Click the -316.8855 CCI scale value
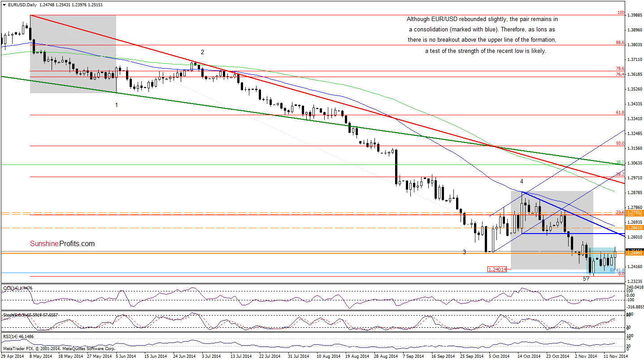Viewport: 644px width, 360px height. pyautogui.click(x=635, y=308)
